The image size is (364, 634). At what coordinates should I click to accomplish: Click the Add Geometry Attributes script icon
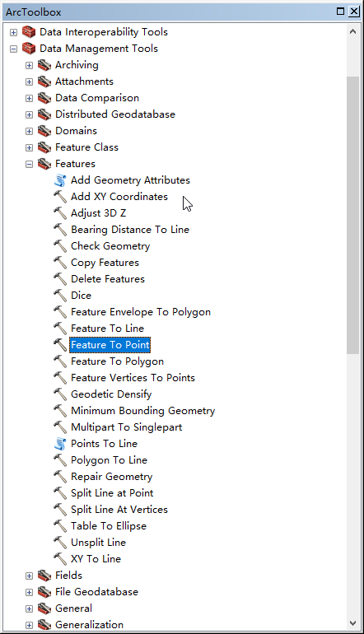pyautogui.click(x=60, y=180)
